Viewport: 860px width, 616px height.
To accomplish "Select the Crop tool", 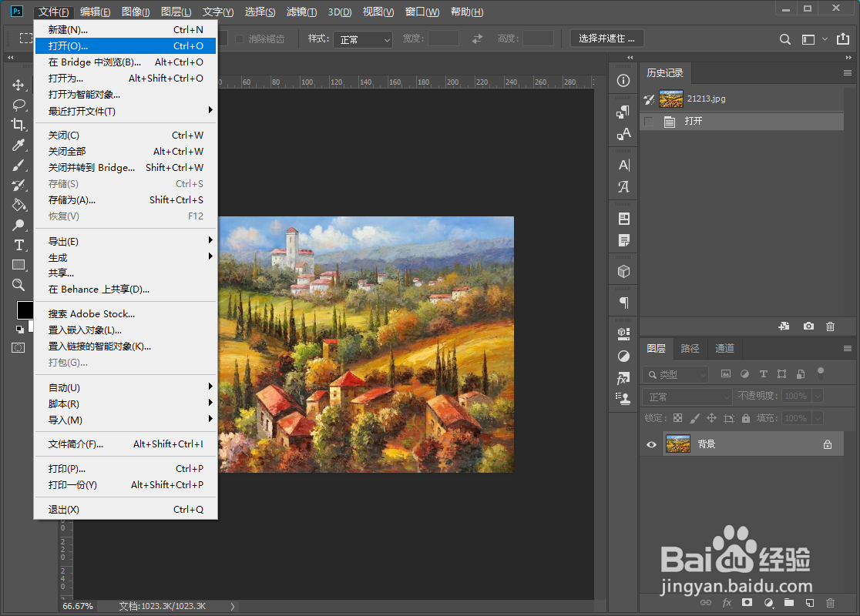I will click(18, 125).
